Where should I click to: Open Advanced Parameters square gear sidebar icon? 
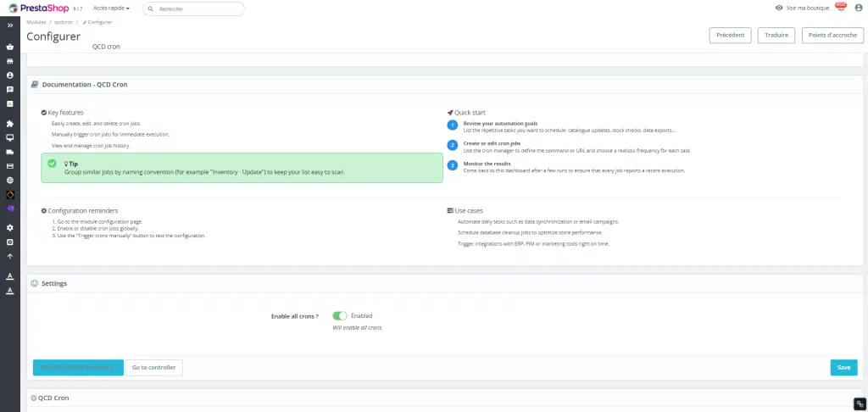tap(10, 242)
